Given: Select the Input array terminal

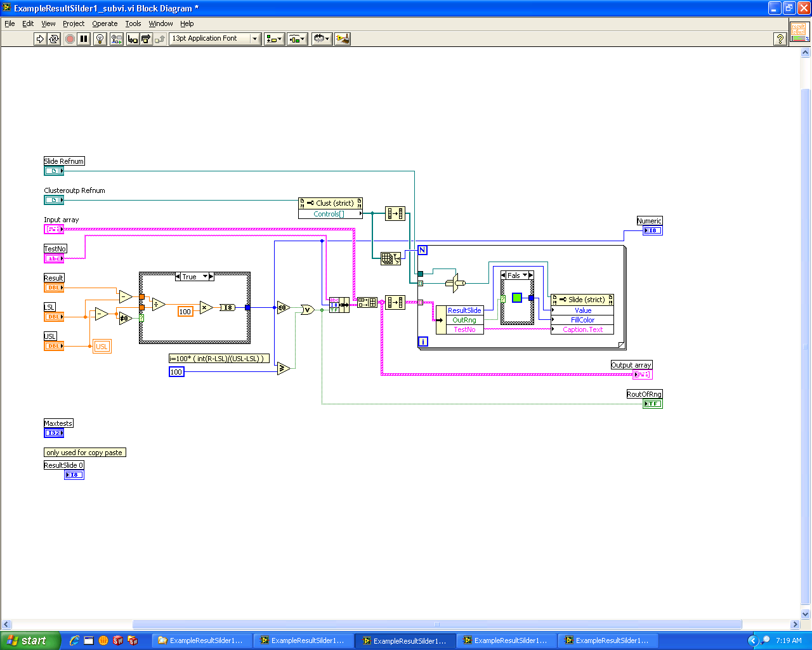Looking at the screenshot, I should tap(54, 229).
